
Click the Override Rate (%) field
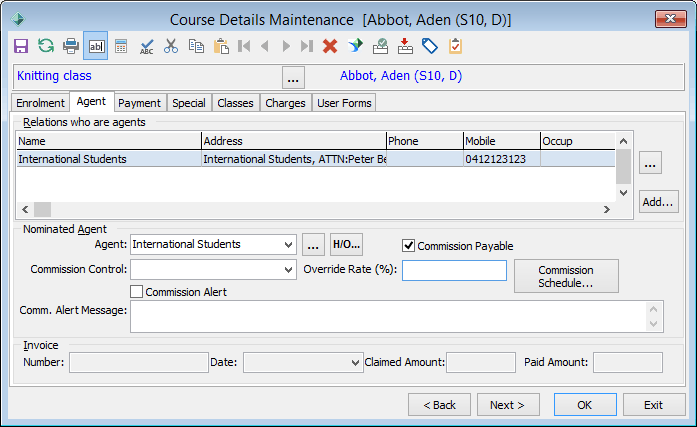click(454, 271)
